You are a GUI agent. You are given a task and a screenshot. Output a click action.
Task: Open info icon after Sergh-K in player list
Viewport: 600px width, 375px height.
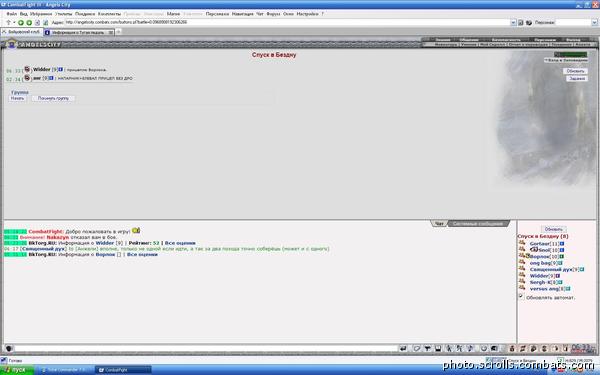[x=560, y=282]
